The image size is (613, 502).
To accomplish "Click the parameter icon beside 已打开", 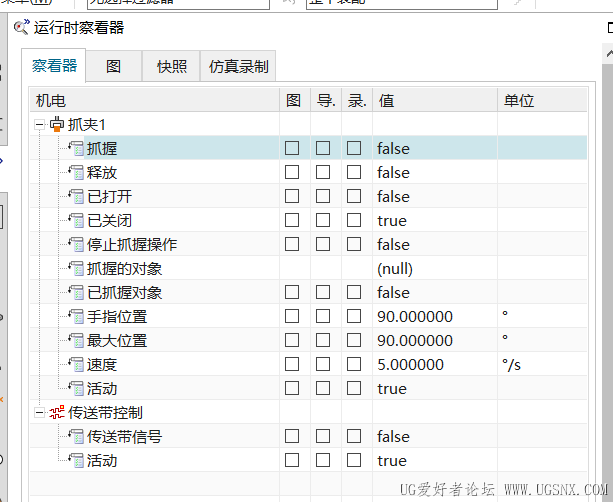I will [x=76, y=197].
